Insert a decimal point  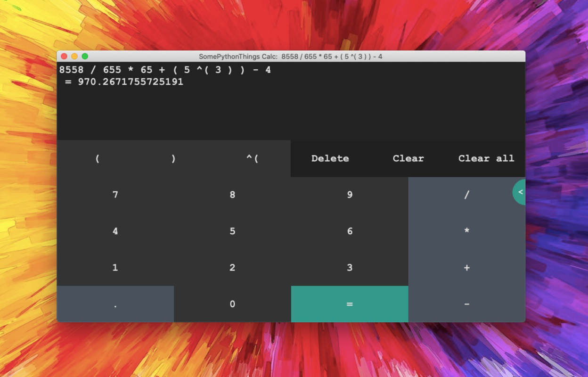click(x=115, y=304)
